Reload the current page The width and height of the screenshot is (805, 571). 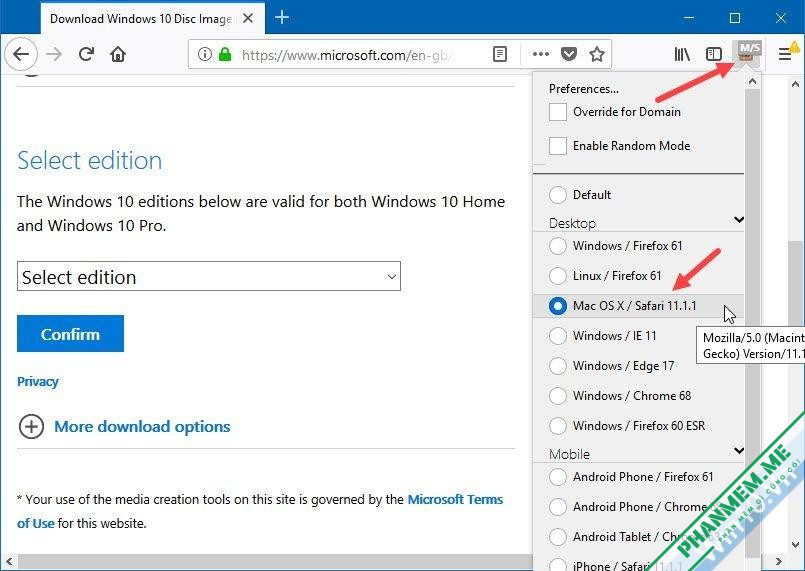86,54
